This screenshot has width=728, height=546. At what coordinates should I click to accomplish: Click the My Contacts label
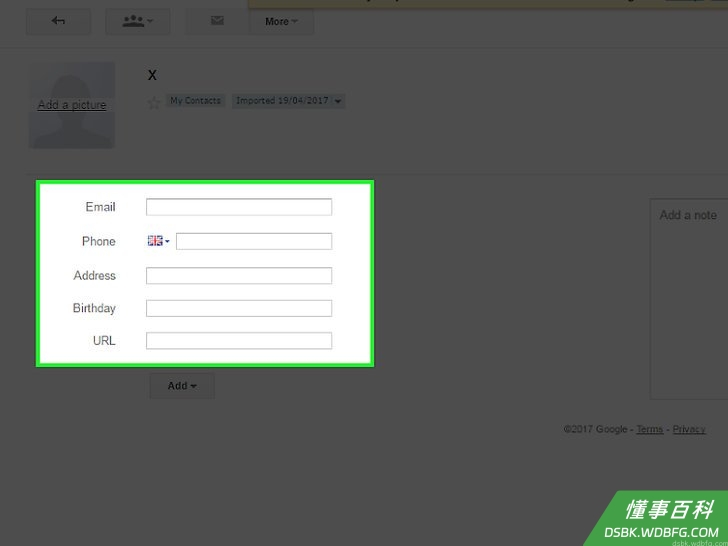tap(195, 101)
